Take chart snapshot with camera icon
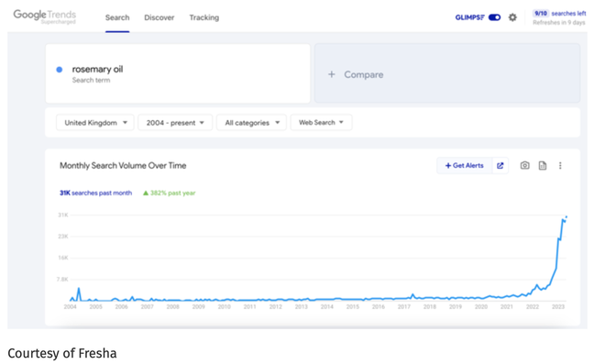 coord(524,166)
